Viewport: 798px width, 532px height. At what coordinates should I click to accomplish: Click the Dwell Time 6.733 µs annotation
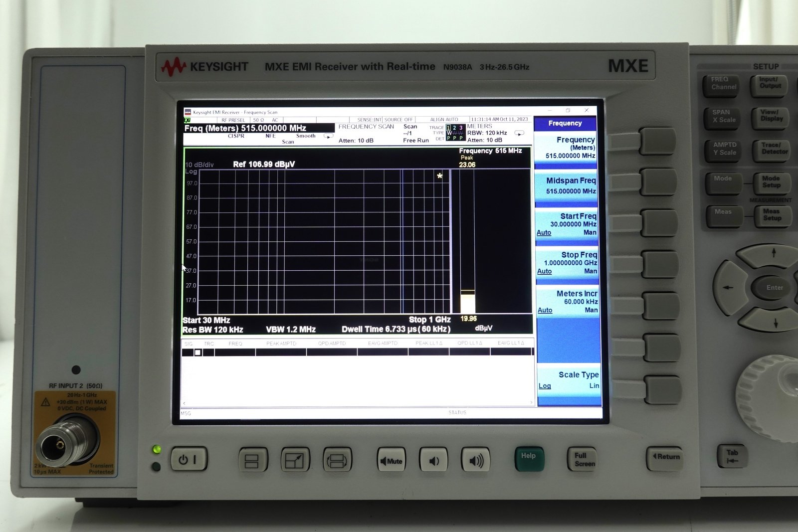pos(396,329)
